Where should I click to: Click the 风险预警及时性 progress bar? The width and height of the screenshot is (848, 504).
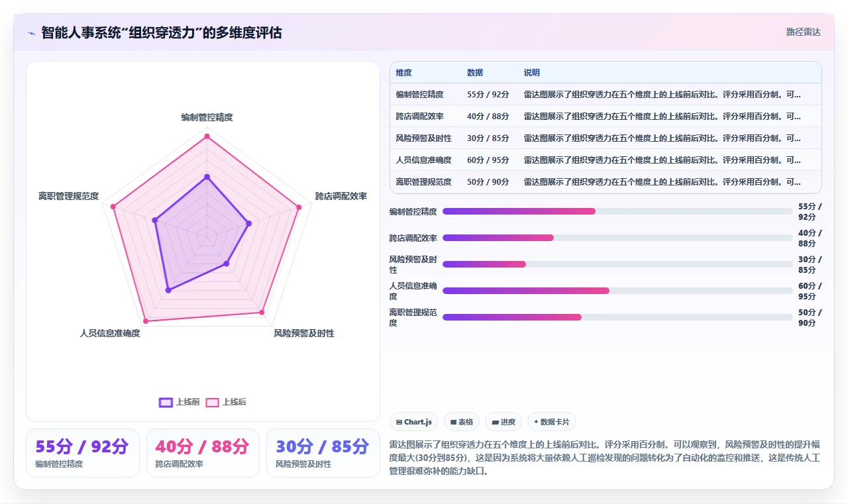[617, 264]
